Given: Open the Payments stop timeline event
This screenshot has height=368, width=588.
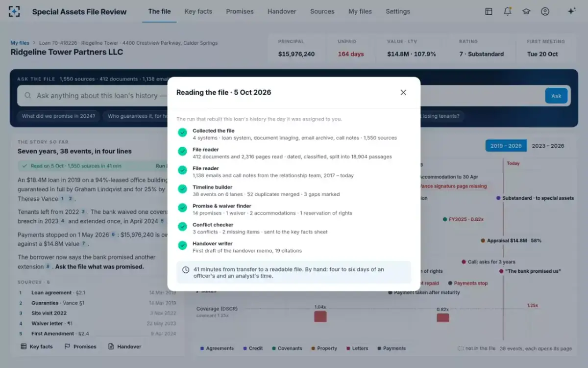Looking at the screenshot, I should point(467,283).
